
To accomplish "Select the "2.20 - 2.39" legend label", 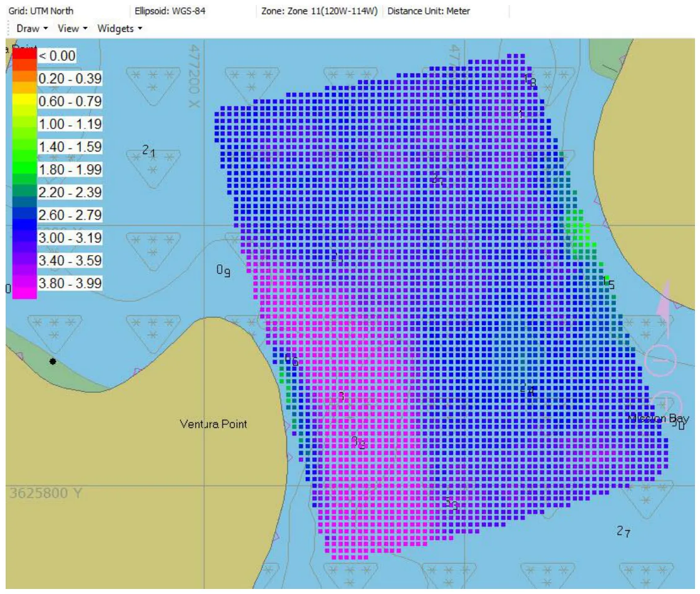I will pyautogui.click(x=70, y=192).
